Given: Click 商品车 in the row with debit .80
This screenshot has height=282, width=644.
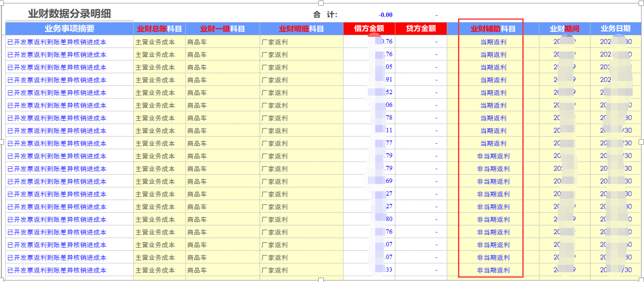Looking at the screenshot, I should (197, 220).
